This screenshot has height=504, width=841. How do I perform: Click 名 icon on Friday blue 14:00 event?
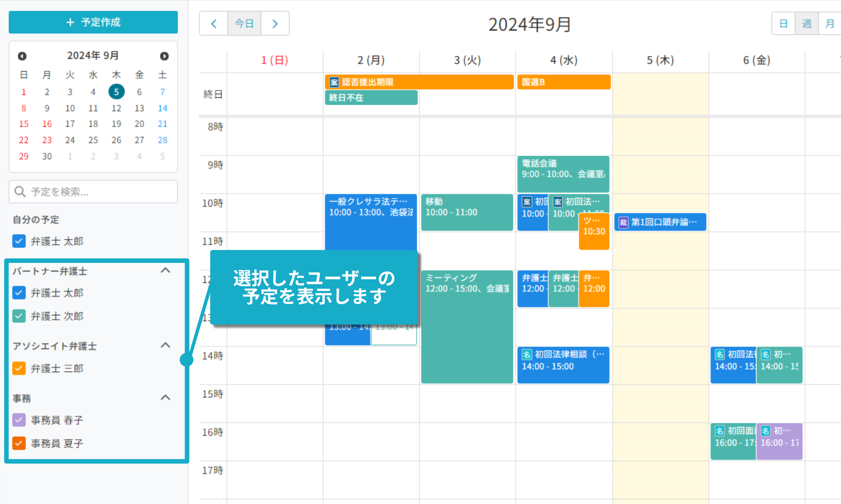(720, 355)
